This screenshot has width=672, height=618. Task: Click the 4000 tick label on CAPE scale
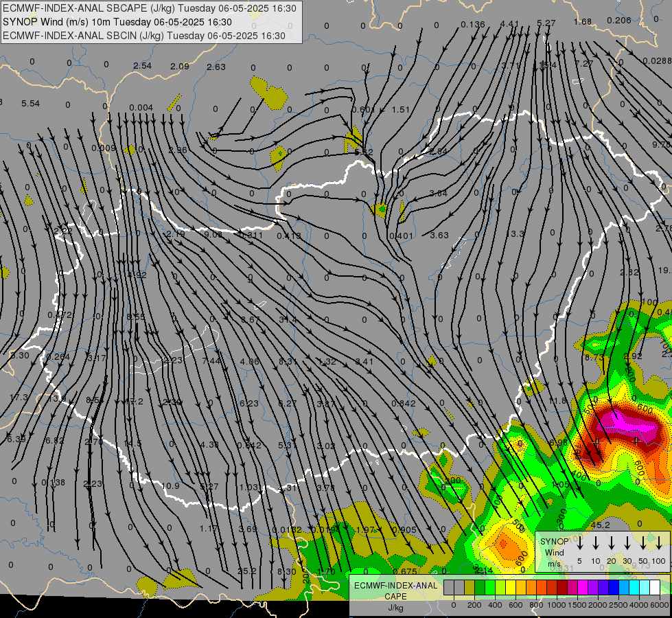point(639,605)
